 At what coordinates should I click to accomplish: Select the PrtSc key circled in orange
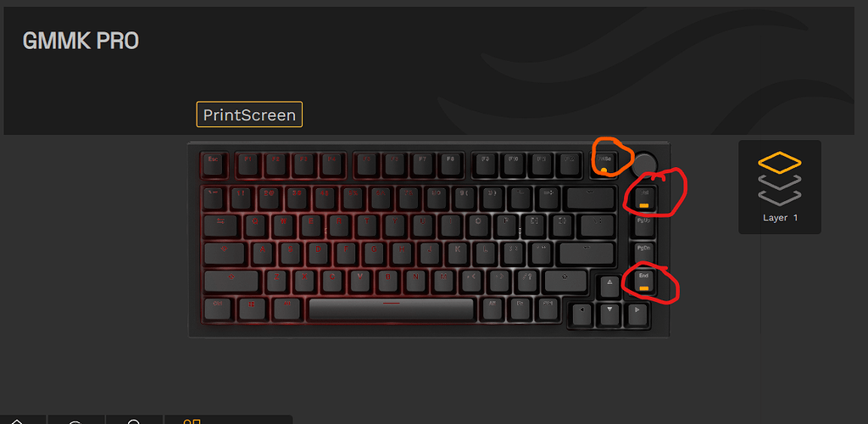point(604,164)
